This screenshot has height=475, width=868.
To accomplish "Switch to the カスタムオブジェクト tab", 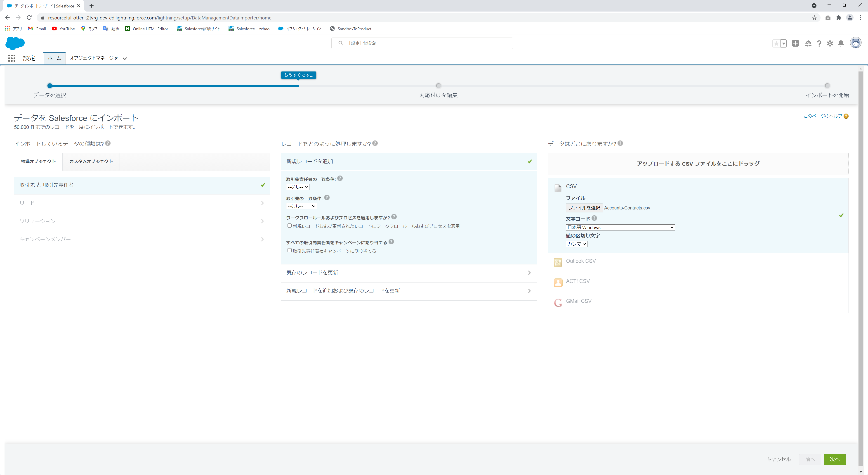I will pos(91,161).
